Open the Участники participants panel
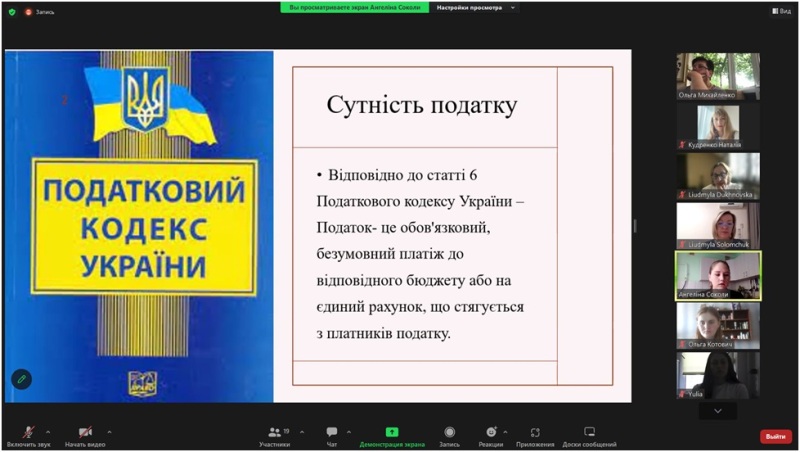Screen dimensions: 800x452 point(275,437)
